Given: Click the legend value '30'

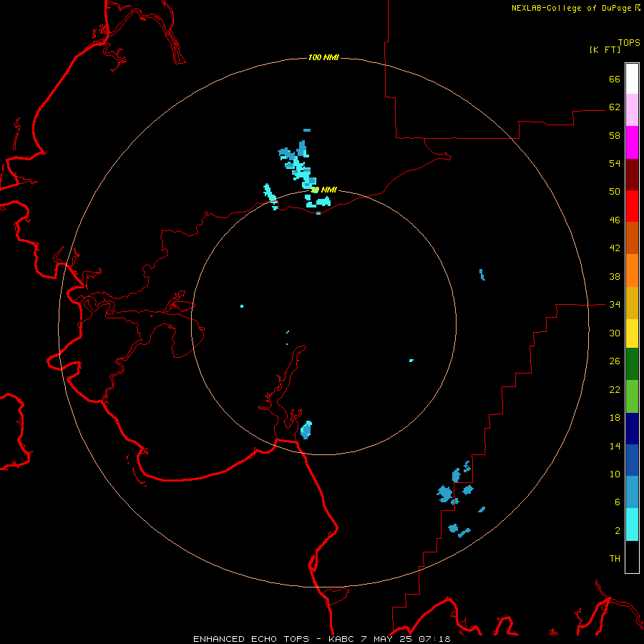Looking at the screenshot, I should (615, 333).
